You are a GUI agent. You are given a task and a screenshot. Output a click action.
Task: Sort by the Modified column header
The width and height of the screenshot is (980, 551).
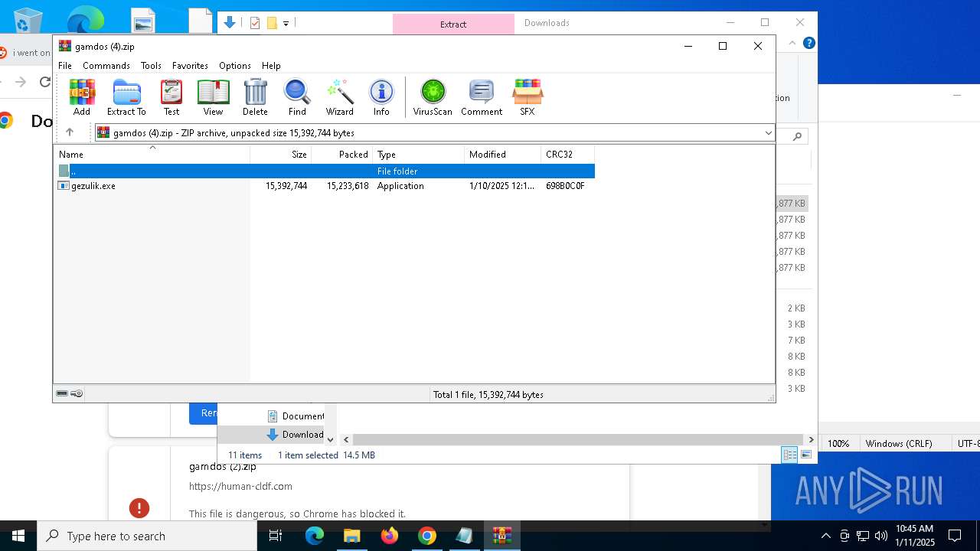click(503, 155)
